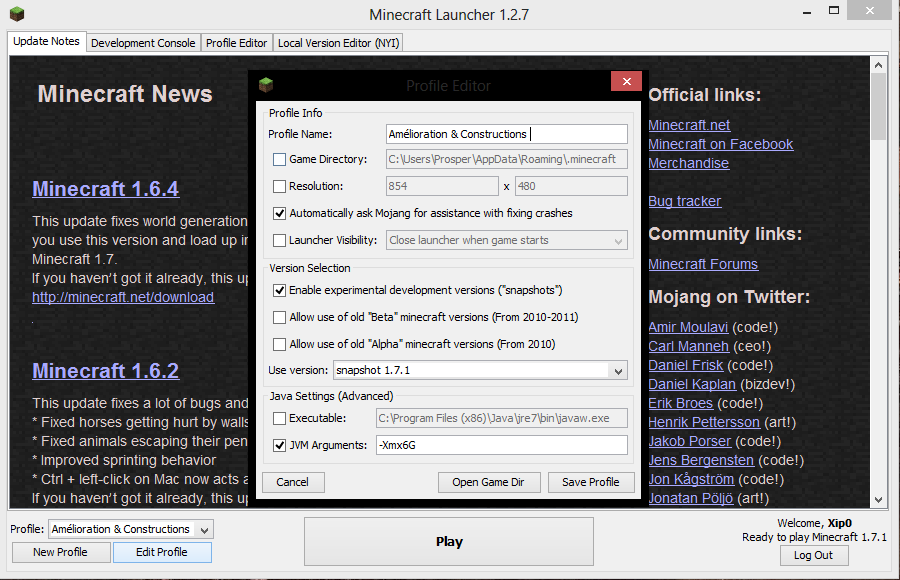Open Daniel Kaplan Twitter link
The height and width of the screenshot is (580, 900).
pos(692,384)
